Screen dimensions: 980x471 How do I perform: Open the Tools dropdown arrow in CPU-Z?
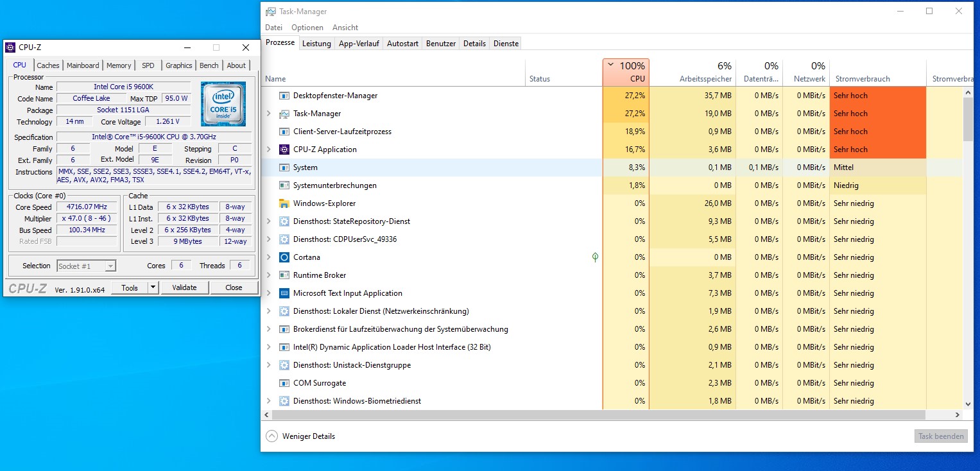click(153, 287)
